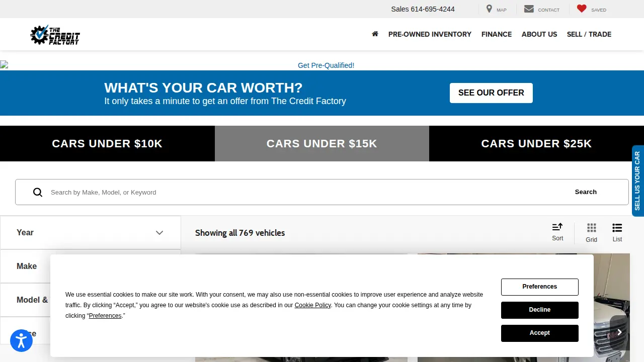Select Cars Under $15K tab

tap(322, 144)
